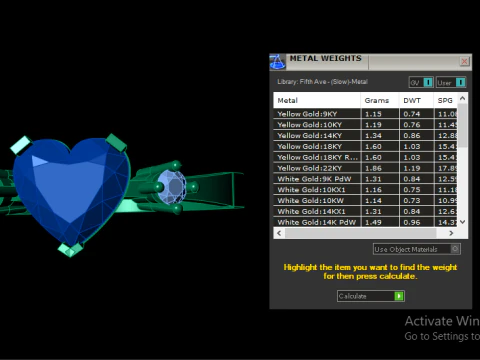Select White Gold:10KW row

pyautogui.click(x=365, y=201)
